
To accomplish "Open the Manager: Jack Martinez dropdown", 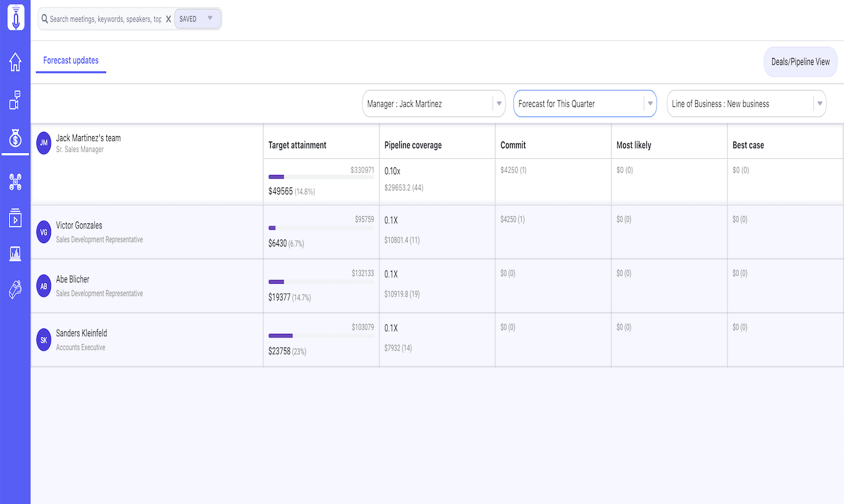I will pyautogui.click(x=434, y=104).
